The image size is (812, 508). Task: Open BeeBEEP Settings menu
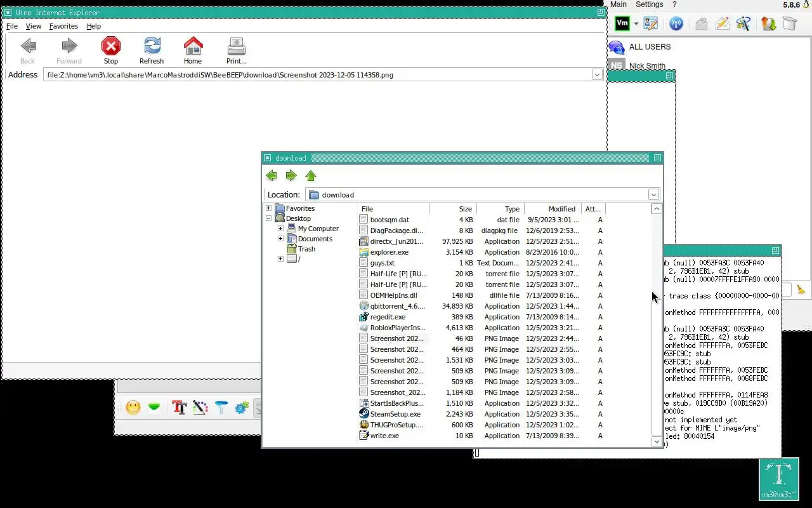tap(649, 4)
